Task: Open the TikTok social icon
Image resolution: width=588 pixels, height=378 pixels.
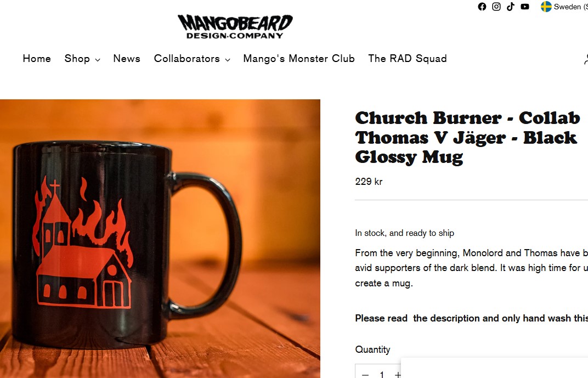Action: pos(510,7)
